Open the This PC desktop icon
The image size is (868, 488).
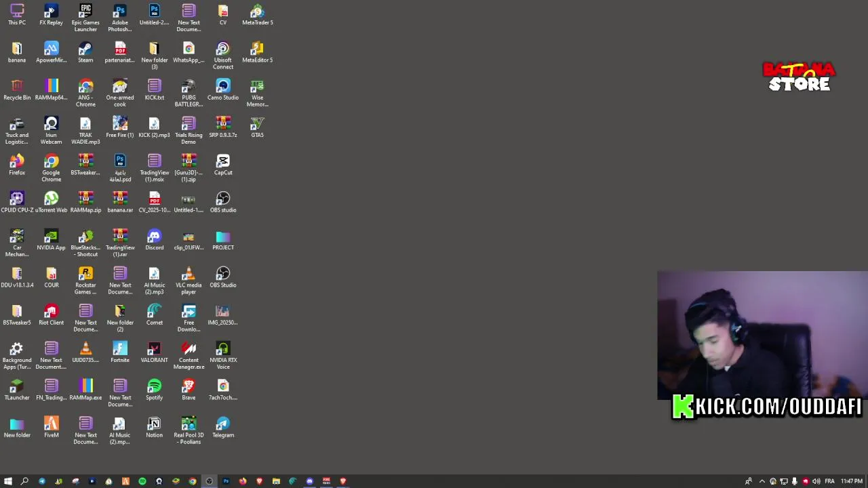[x=17, y=15]
